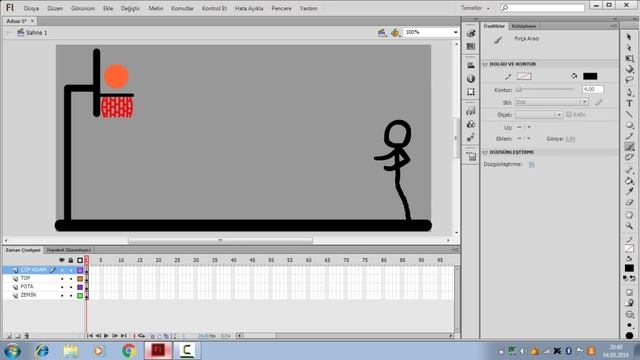Viewport: 640px width, 360px height.
Task: Select the Bone tool
Action: pyautogui.click(x=629, y=170)
